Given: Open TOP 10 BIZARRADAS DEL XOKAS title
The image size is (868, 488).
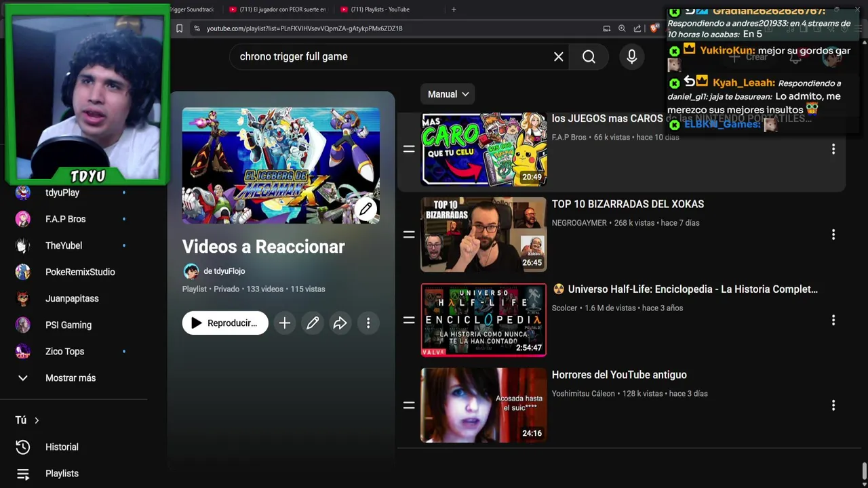Looking at the screenshot, I should pyautogui.click(x=628, y=204).
